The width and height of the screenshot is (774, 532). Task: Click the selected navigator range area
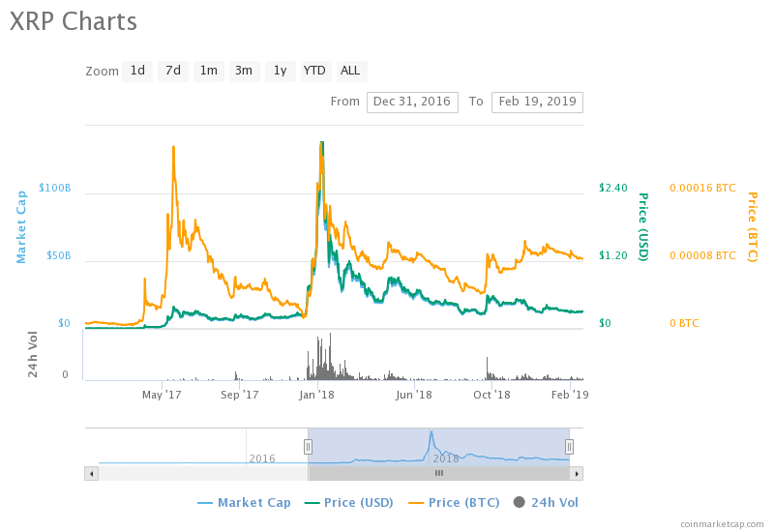(x=438, y=447)
